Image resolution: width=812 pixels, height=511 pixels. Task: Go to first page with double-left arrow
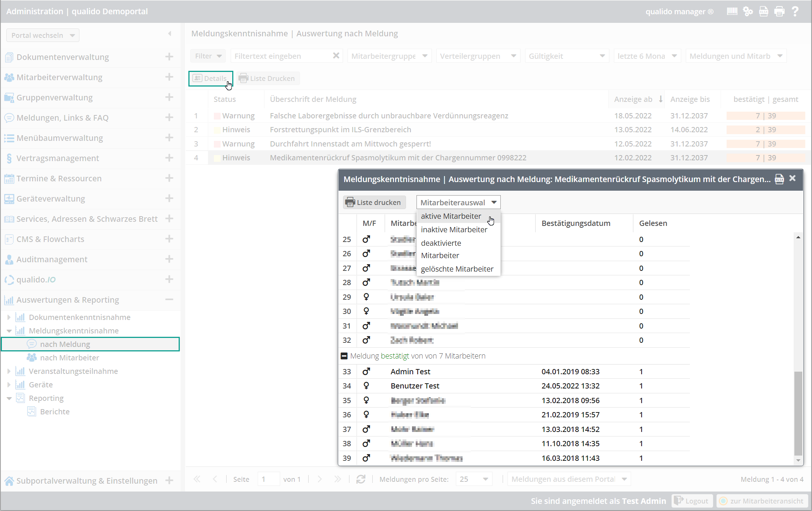tap(197, 479)
